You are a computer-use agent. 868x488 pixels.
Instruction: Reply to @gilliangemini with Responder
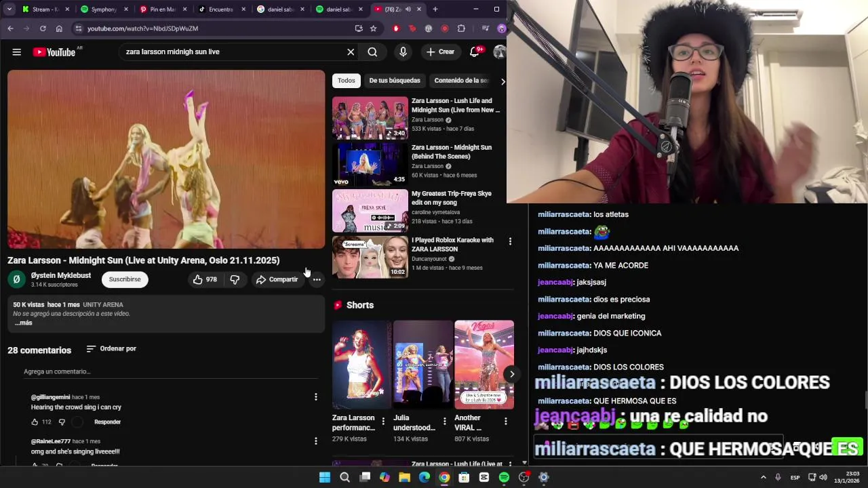pyautogui.click(x=107, y=422)
